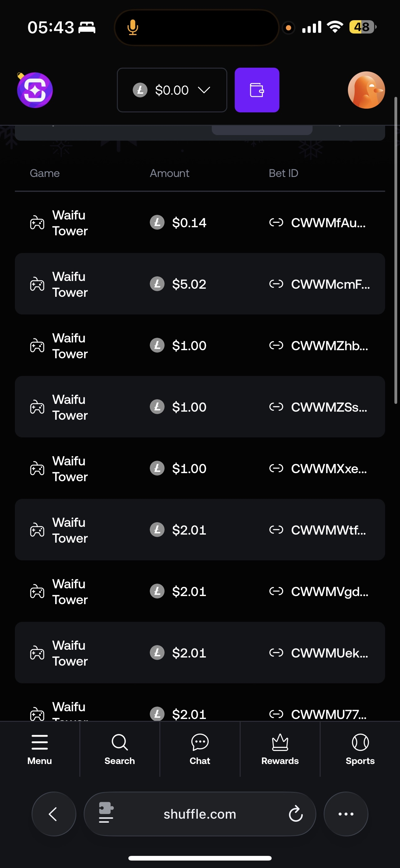Image resolution: width=400 pixels, height=868 pixels.
Task: Tap the orange bird profile avatar
Action: coord(366,90)
